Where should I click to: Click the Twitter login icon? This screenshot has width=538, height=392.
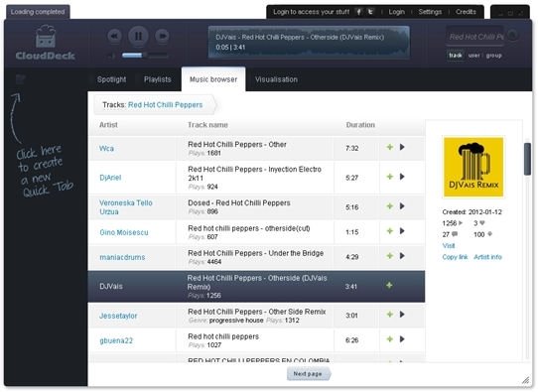coord(370,12)
